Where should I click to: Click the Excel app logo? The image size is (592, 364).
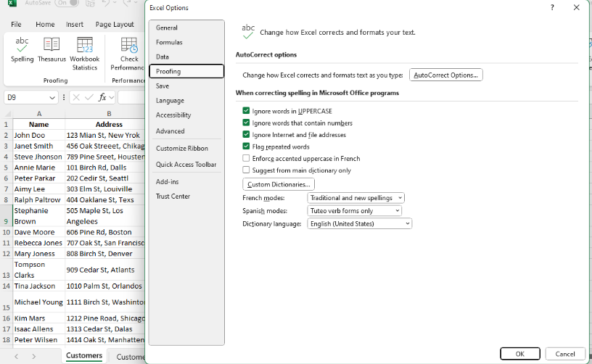[12, 4]
